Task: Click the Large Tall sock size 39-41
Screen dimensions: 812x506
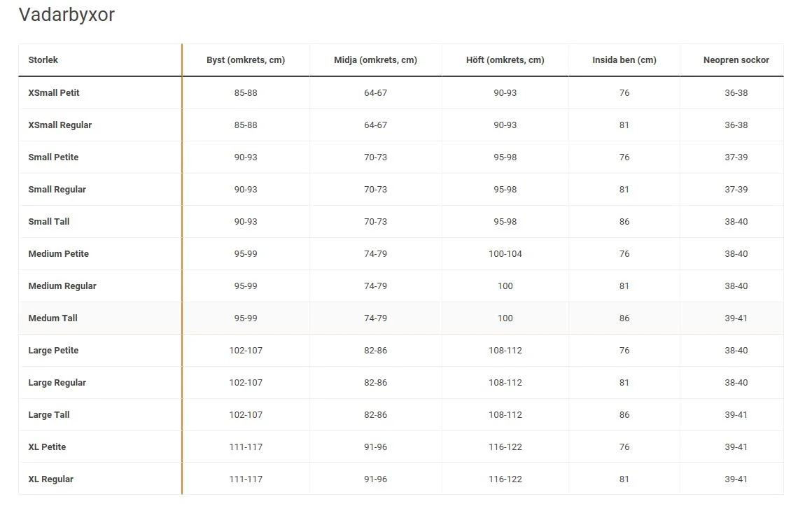Action: point(736,415)
